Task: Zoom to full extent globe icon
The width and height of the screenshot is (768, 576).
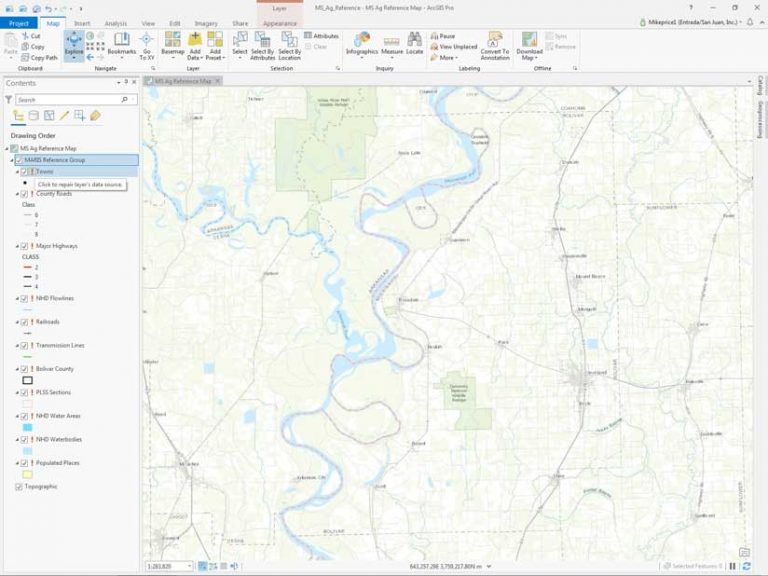Action: coord(90,36)
